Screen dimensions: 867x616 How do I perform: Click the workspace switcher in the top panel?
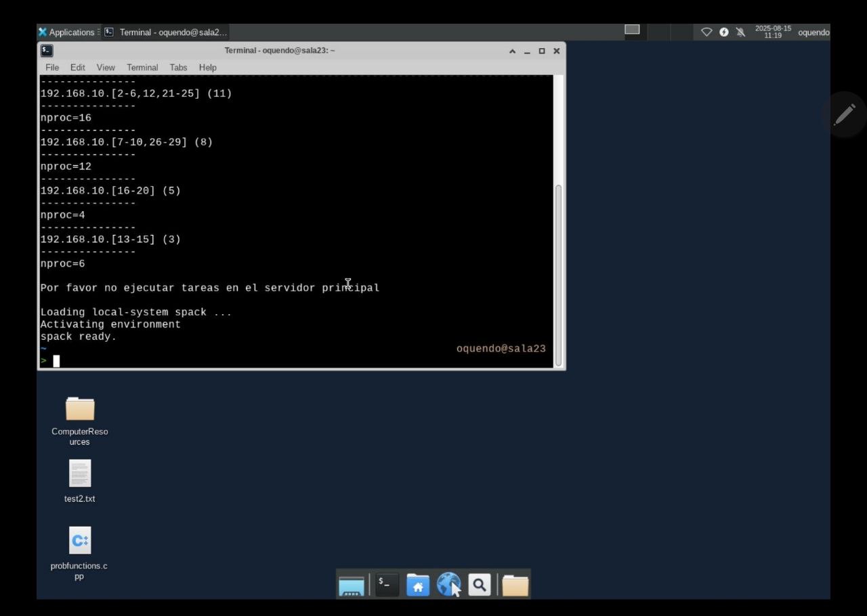[632, 30]
